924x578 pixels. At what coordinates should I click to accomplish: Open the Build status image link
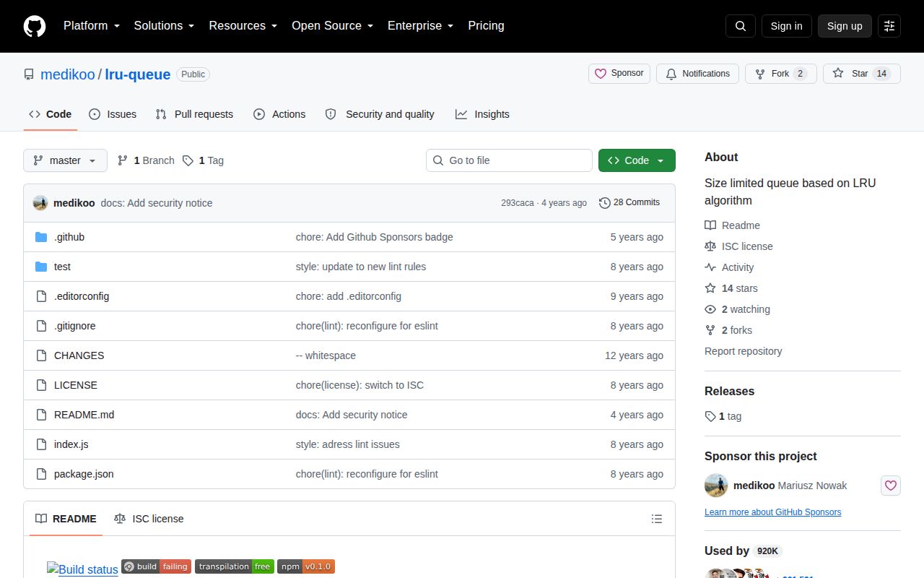click(x=82, y=569)
